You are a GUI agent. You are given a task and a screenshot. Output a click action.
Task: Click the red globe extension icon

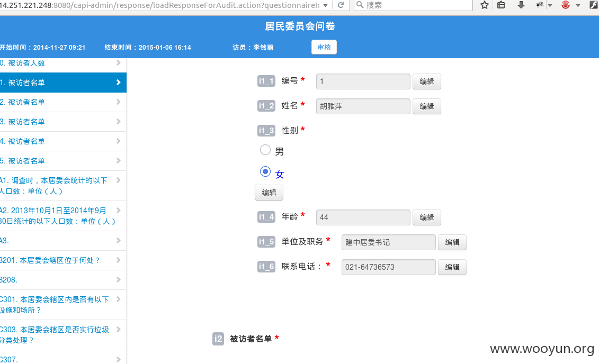point(566,5)
